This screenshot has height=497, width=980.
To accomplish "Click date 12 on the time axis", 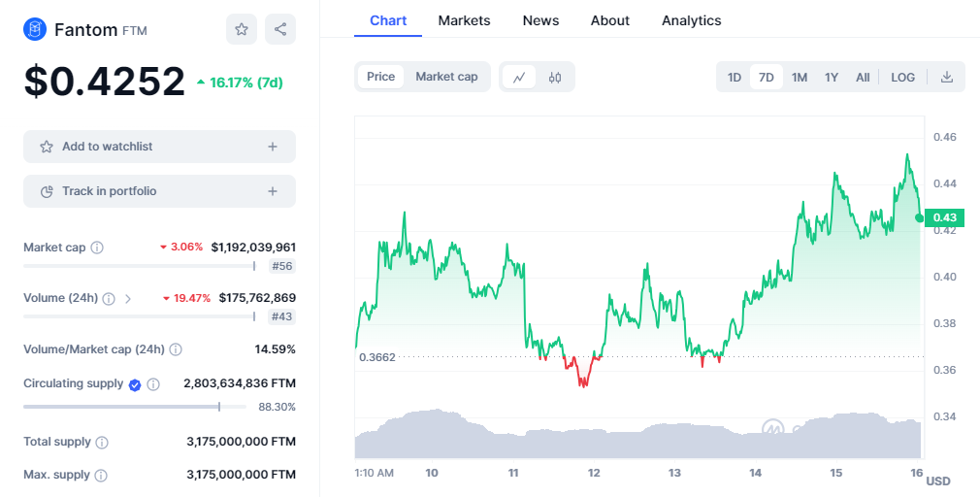I will 594,473.
